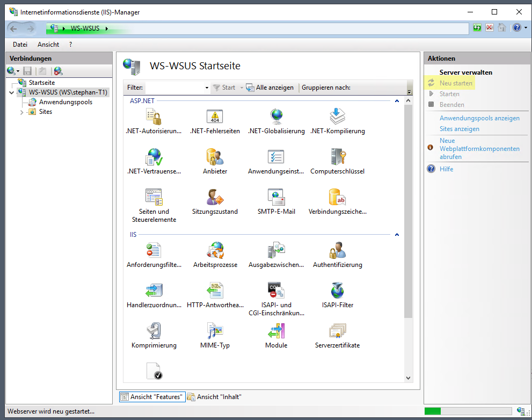
Task: Open ISAPI- und CGI-Einschränkungen icon
Action: coord(276,291)
